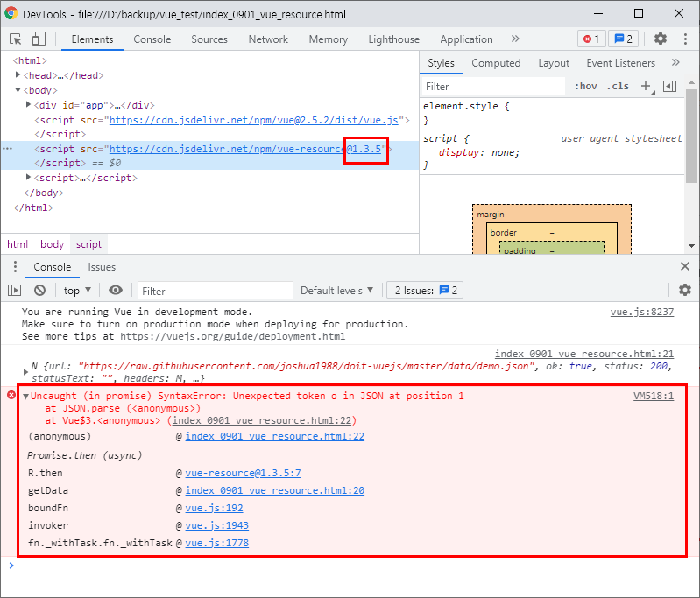Viewport: 700px width, 598px height.
Task: Open vue.js:192 boundFn stack link
Action: [x=215, y=509]
